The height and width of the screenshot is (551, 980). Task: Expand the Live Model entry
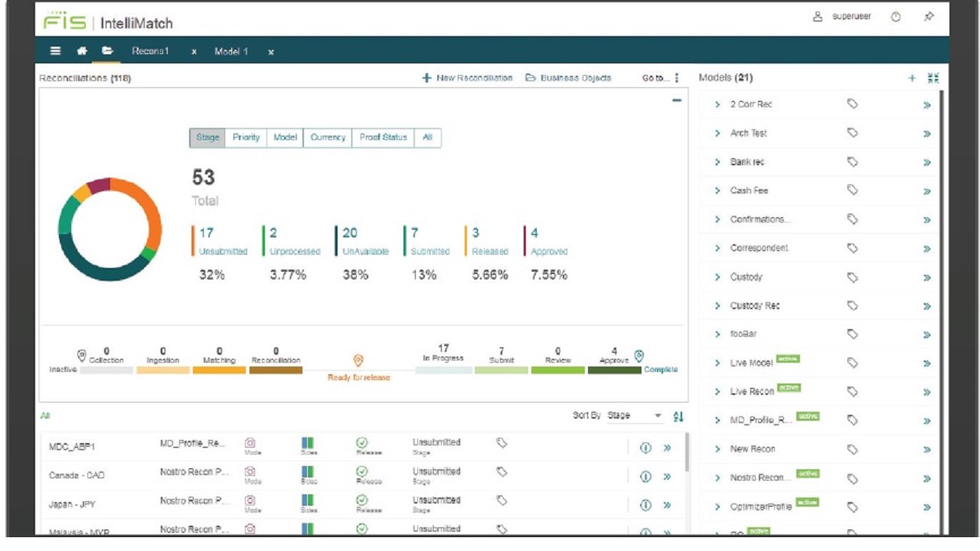(x=717, y=363)
